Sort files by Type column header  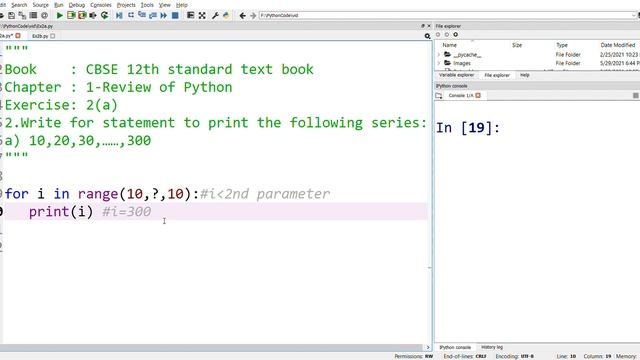click(562, 45)
